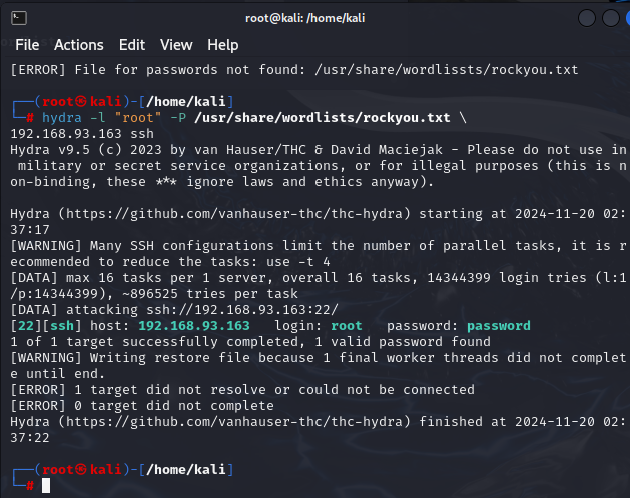Click the '[22][ssh]' result tag
Image resolution: width=630 pixels, height=498 pixels.
(x=46, y=326)
